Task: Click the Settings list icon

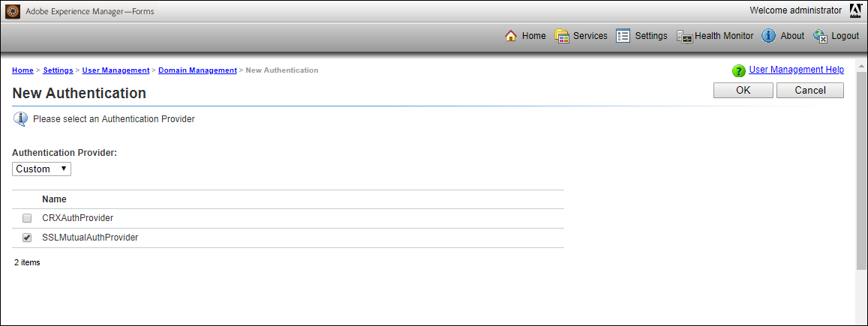Action: coord(623,36)
